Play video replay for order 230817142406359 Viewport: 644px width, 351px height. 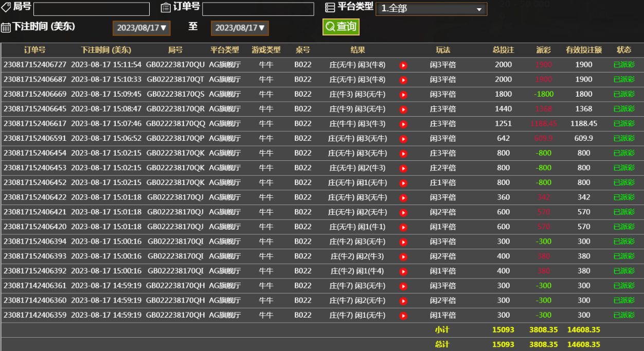[403, 316]
